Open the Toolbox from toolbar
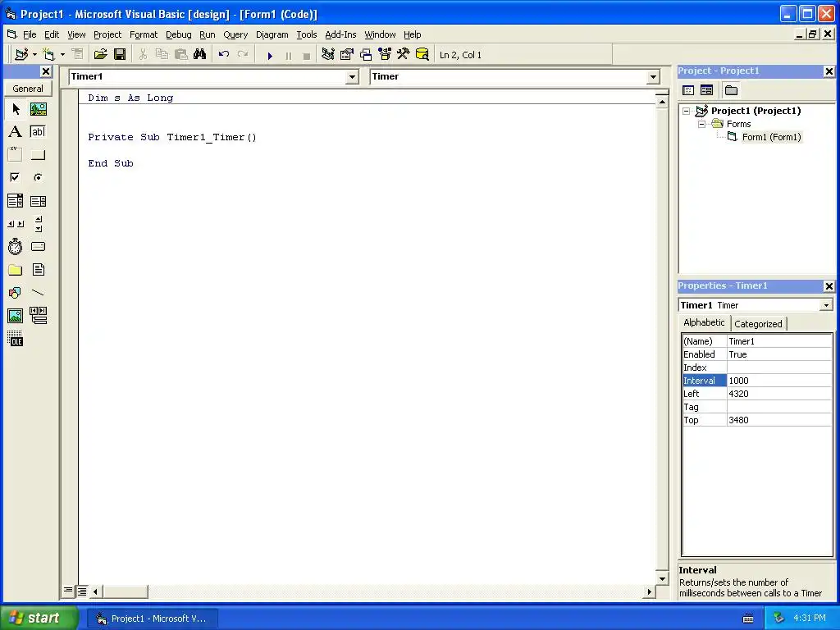Viewport: 840px width, 630px height. click(x=404, y=54)
